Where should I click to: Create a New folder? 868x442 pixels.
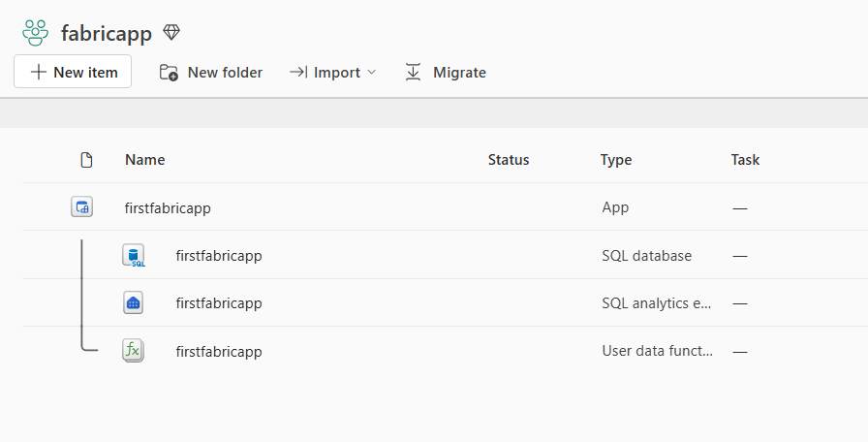211,72
